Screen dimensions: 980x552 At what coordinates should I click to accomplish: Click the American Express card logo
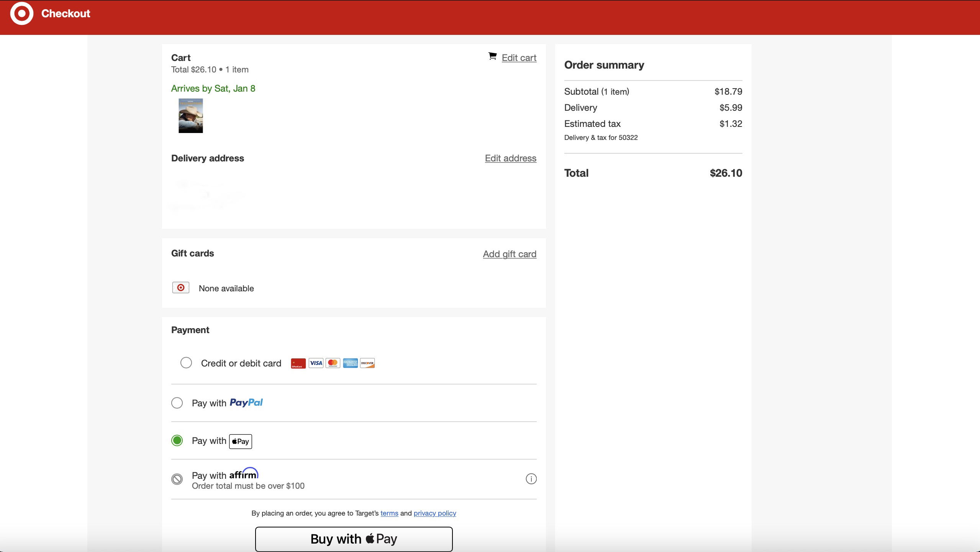tap(350, 363)
